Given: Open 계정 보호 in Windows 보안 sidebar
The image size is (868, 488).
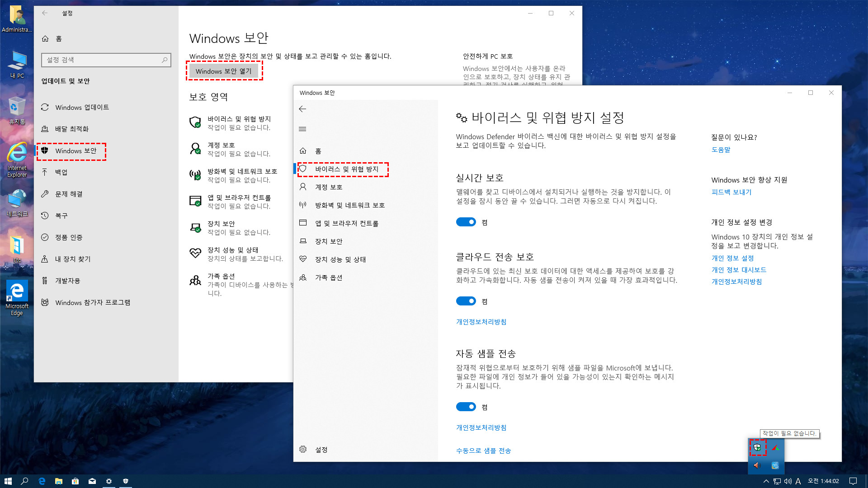Looking at the screenshot, I should pos(366,187).
